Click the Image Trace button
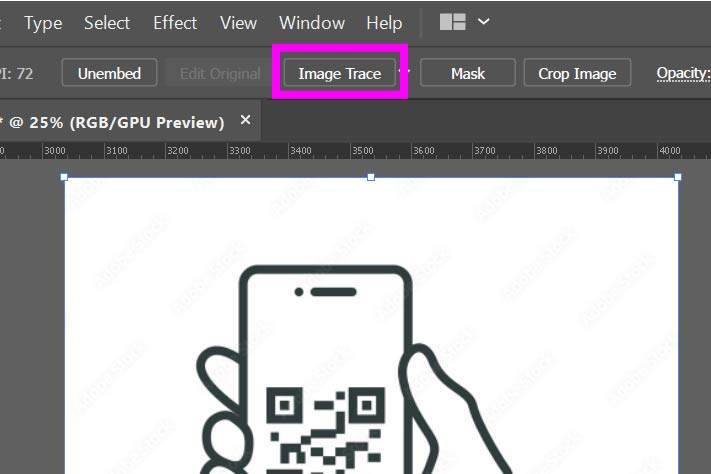The image size is (711, 474). click(x=340, y=73)
